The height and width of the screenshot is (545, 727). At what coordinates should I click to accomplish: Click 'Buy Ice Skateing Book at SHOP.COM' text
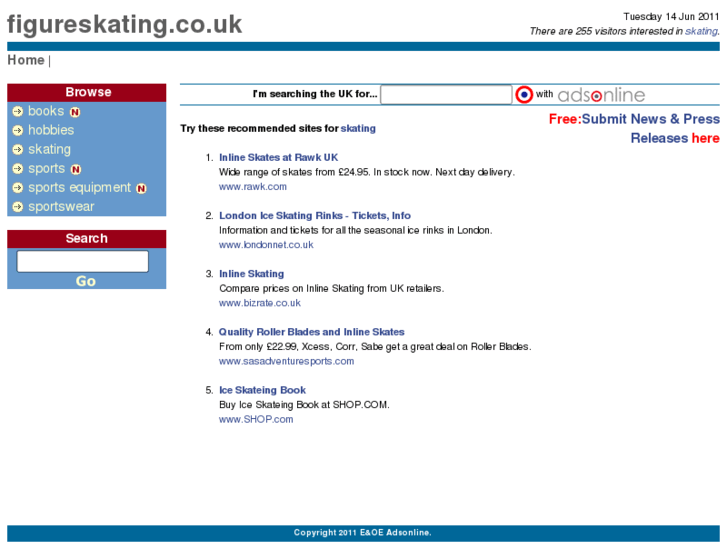point(304,405)
